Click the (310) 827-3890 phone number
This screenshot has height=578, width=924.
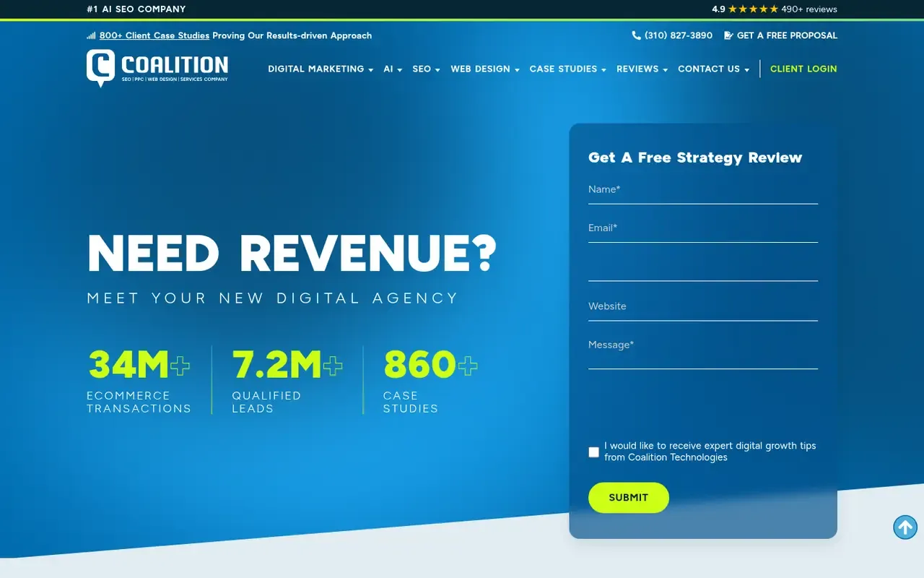pyautogui.click(x=679, y=35)
